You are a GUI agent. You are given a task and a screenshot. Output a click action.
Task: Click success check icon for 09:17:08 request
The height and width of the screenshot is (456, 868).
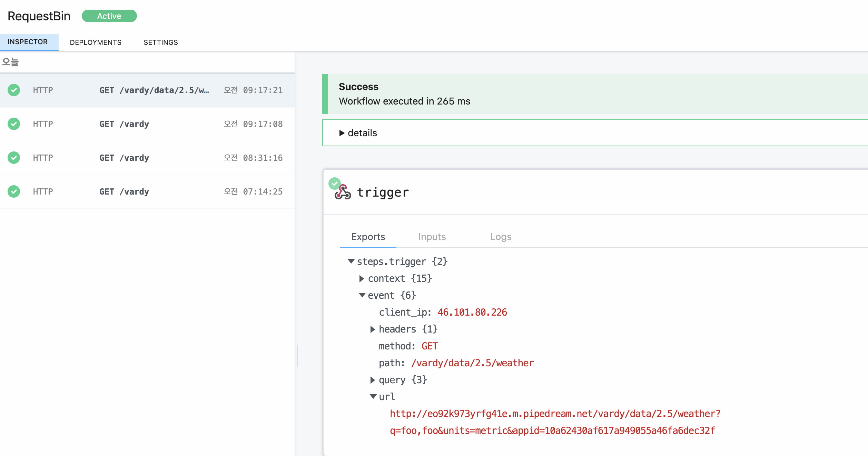(x=14, y=124)
